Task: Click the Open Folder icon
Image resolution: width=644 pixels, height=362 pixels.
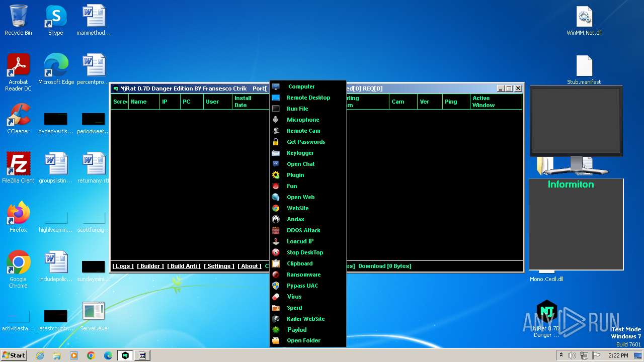Action: tap(276, 340)
